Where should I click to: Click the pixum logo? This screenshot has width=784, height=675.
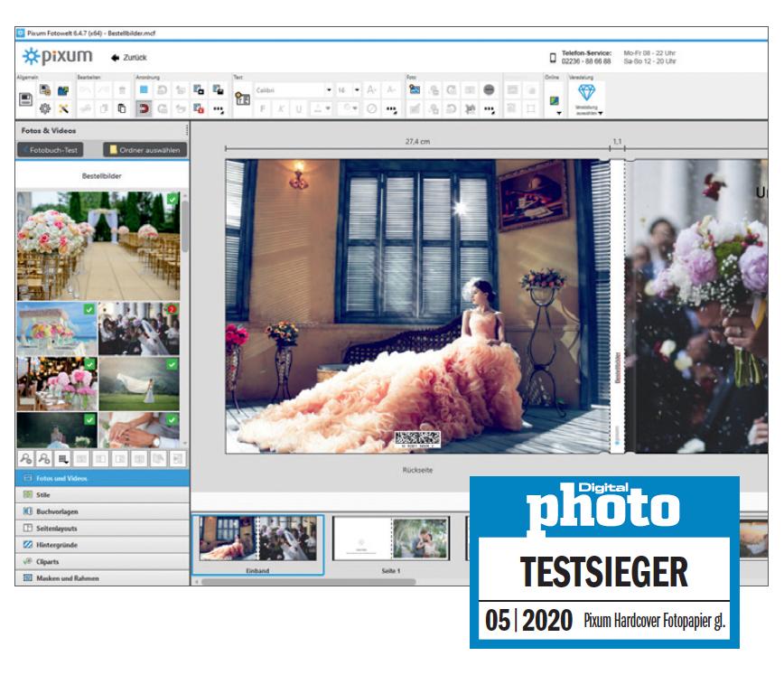(58, 56)
